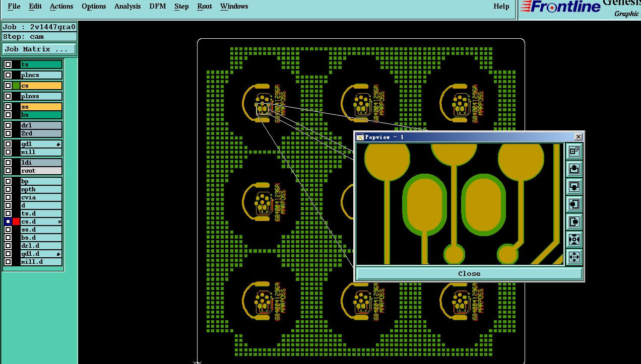This screenshot has width=641, height=364.
Task: Click the Popview - 1 title bar
Action: 469,137
